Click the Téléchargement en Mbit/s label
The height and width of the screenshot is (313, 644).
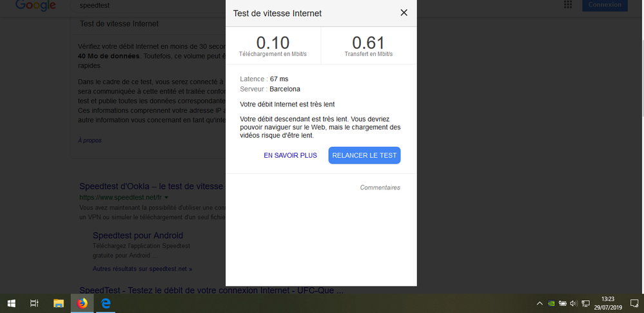click(x=273, y=54)
